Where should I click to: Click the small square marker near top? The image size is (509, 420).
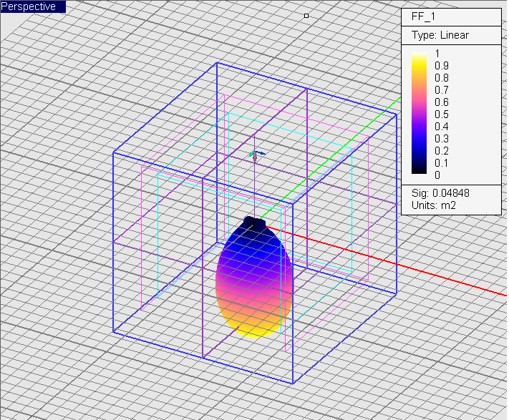tap(306, 15)
